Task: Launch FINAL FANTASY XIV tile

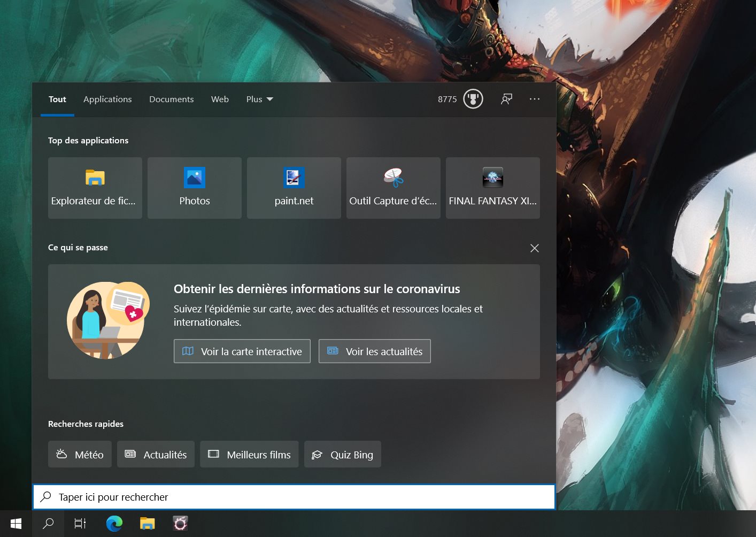Action: click(493, 188)
